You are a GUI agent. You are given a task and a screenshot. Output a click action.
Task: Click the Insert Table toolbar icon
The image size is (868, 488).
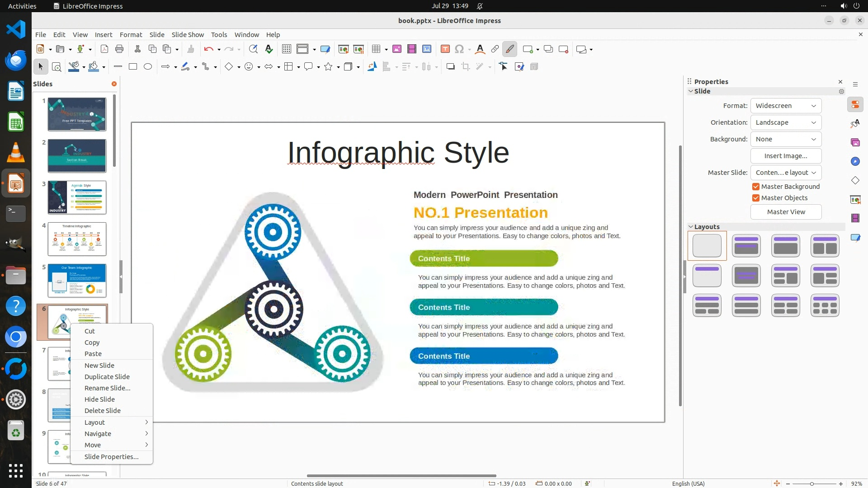click(x=376, y=49)
